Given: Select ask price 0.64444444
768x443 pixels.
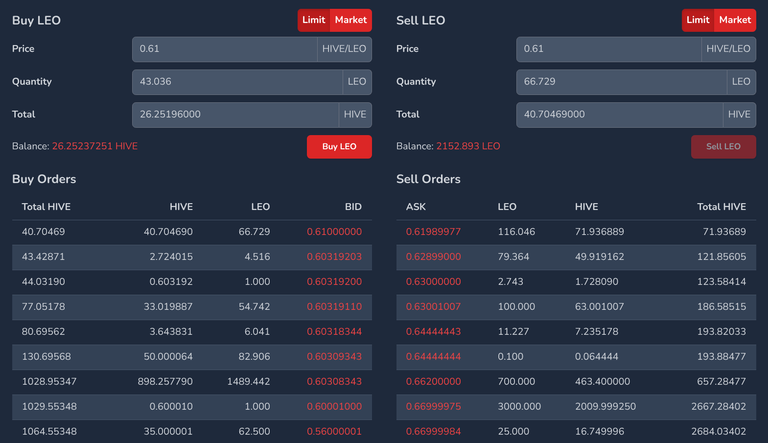Looking at the screenshot, I should [433, 357].
